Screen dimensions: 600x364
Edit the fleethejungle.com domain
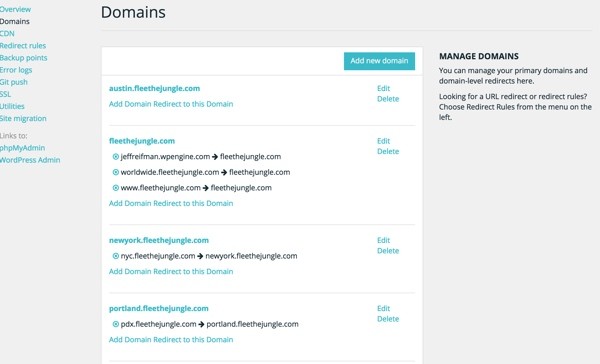(x=383, y=141)
